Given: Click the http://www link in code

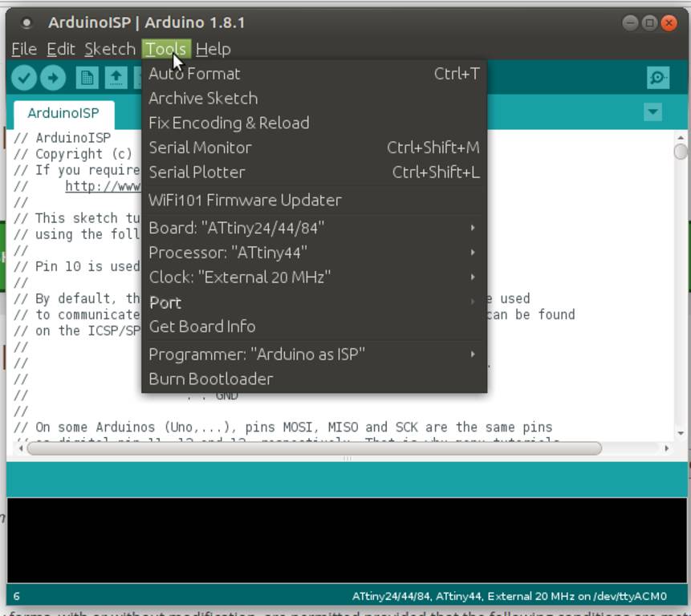Looking at the screenshot, I should point(103,186).
